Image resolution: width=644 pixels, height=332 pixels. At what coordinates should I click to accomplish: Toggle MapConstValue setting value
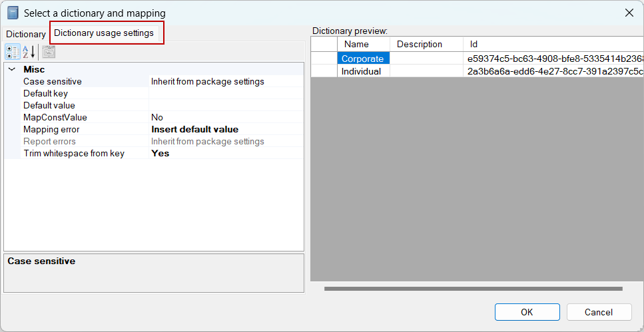(226, 117)
